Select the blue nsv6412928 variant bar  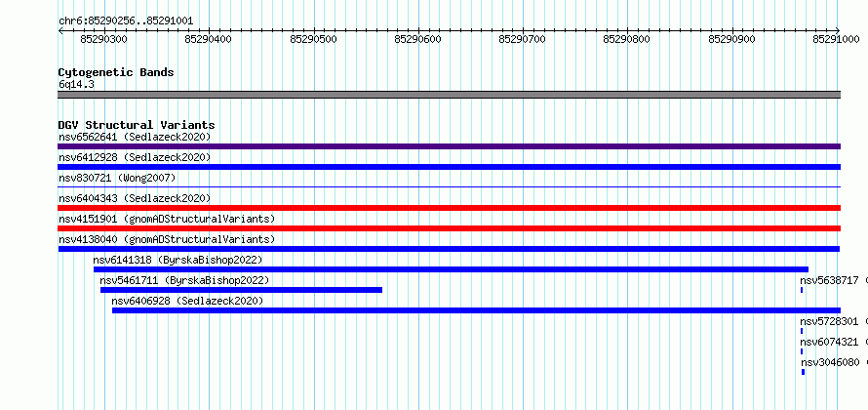(x=449, y=167)
